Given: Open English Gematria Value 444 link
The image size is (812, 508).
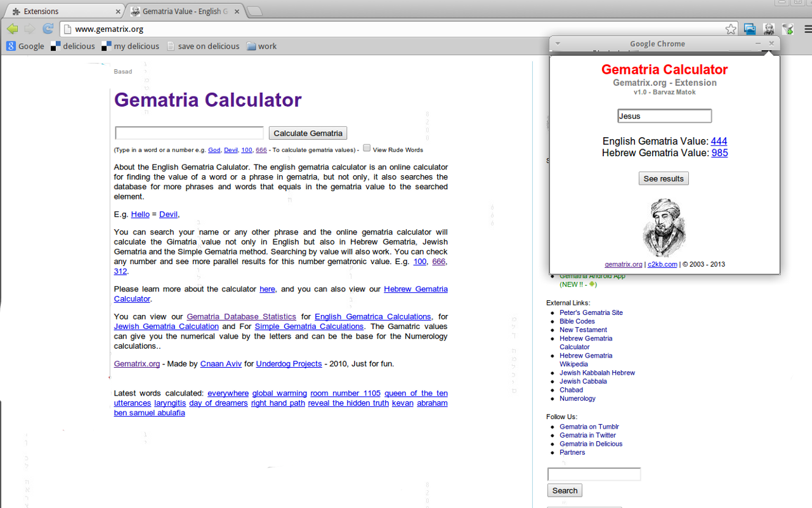Looking at the screenshot, I should (x=719, y=141).
